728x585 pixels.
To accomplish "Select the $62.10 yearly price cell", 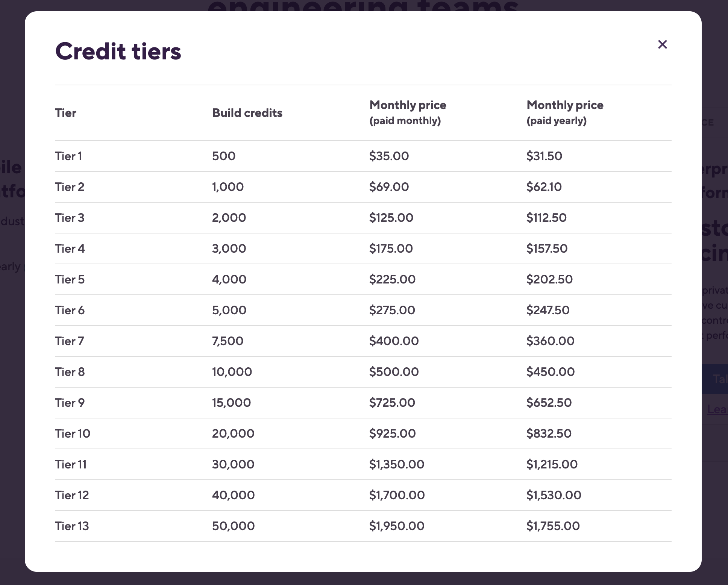I will (x=544, y=187).
